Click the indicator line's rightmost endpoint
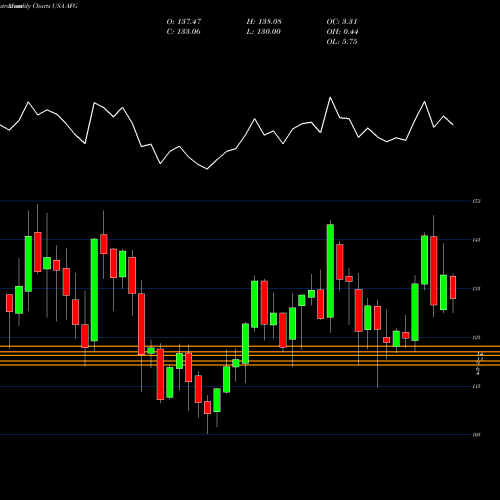This screenshot has height=500, width=500. point(453,125)
